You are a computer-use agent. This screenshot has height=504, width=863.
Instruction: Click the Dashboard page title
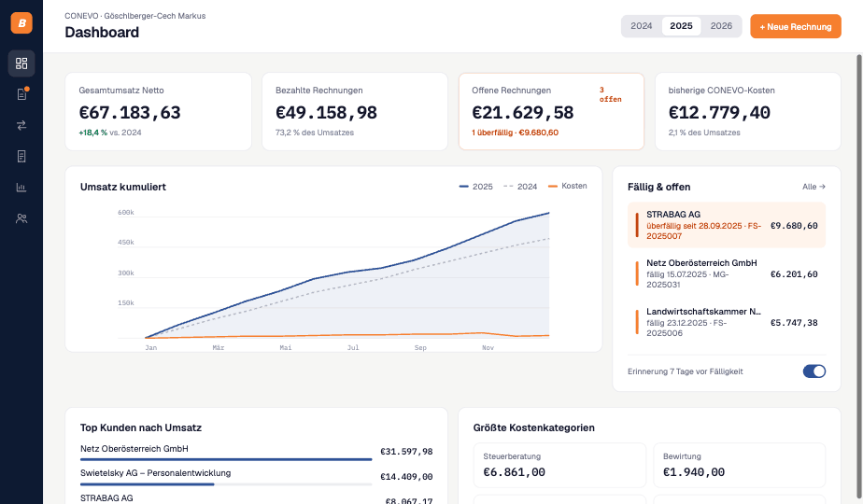click(102, 33)
